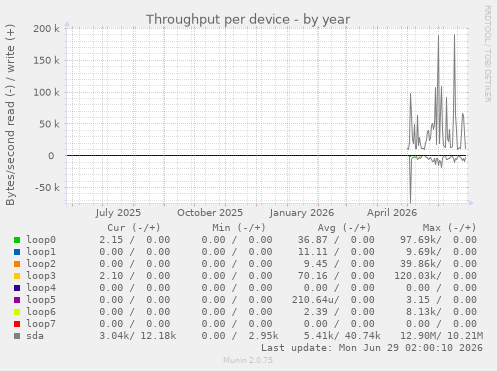Click the gray sda color swatch
497x371 pixels.
(x=17, y=336)
